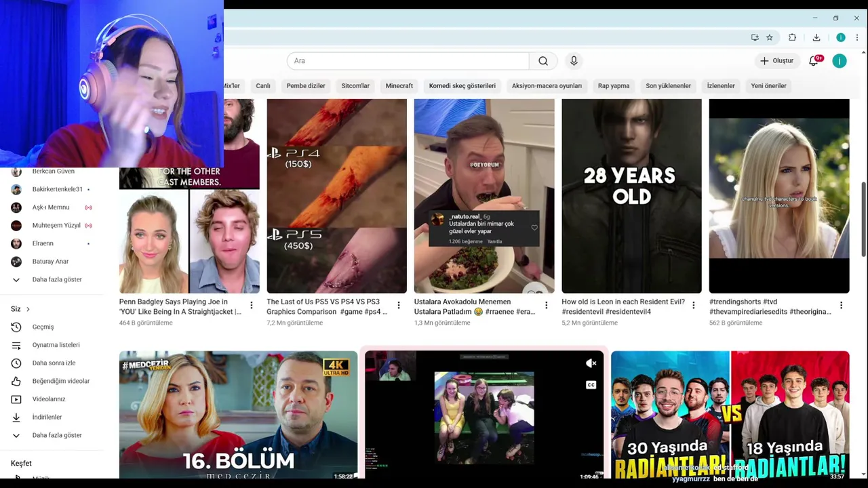Open options menu for Leon Resident Evil short
Image resolution: width=868 pixels, height=488 pixels.
[x=694, y=306]
